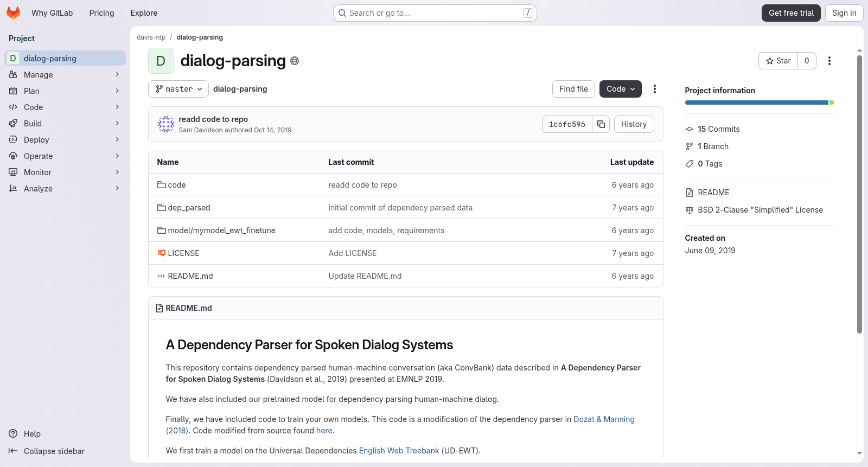Click the Find file button
Screen dimensions: 868x467
click(x=573, y=89)
